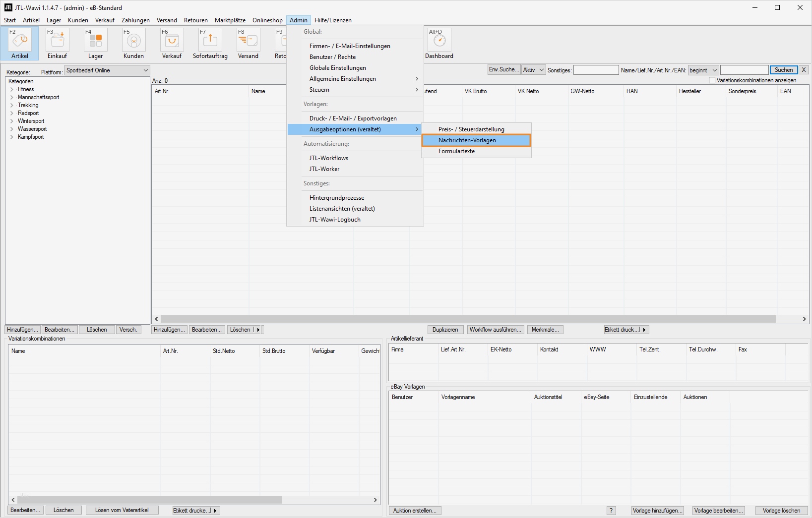Click the Versch. category button
The height and width of the screenshot is (518, 812).
click(128, 330)
